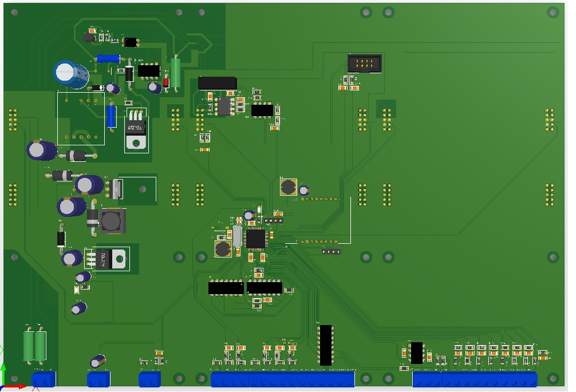Select the leftmost blue terminal block
576x392 pixels.
(x=44, y=379)
